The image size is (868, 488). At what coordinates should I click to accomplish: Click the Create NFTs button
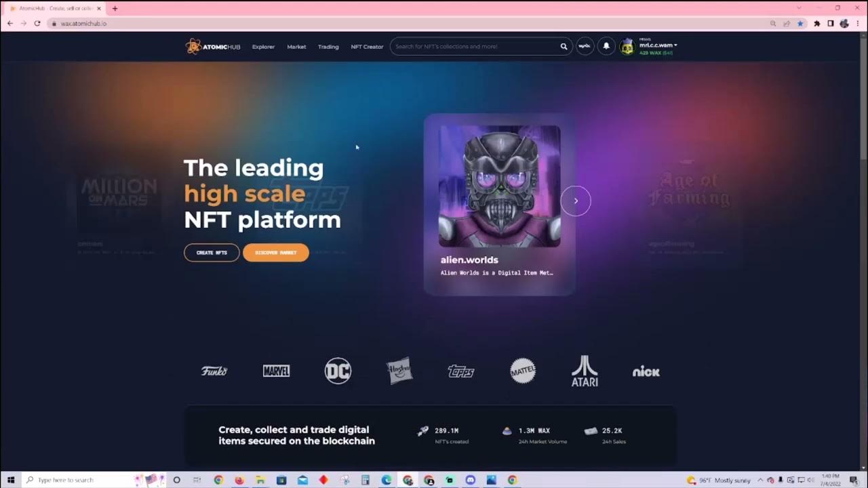click(212, 252)
